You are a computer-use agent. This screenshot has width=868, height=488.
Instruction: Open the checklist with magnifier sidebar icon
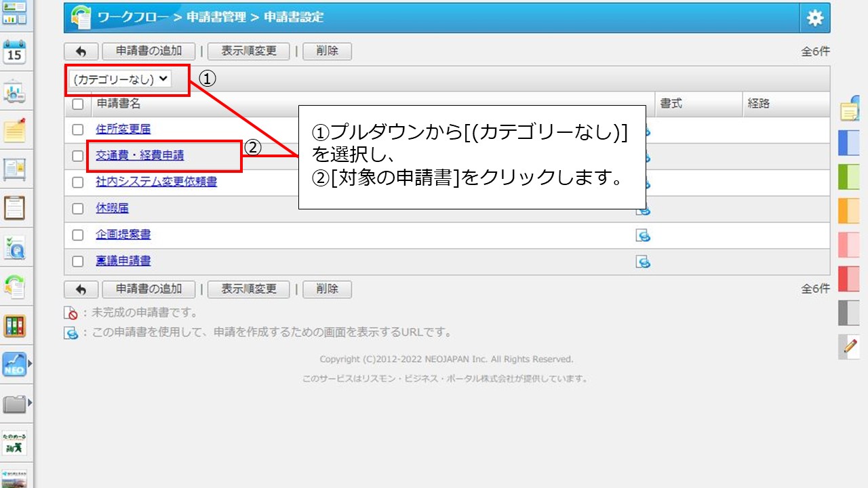point(15,247)
